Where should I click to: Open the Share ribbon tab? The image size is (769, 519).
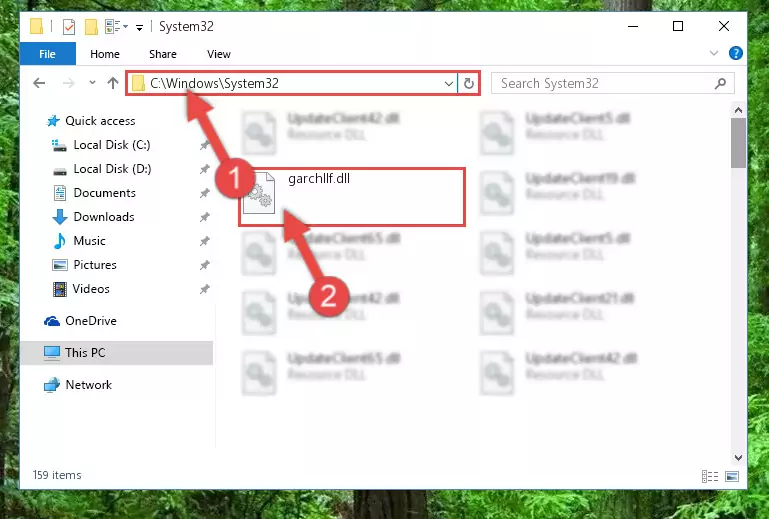click(162, 54)
